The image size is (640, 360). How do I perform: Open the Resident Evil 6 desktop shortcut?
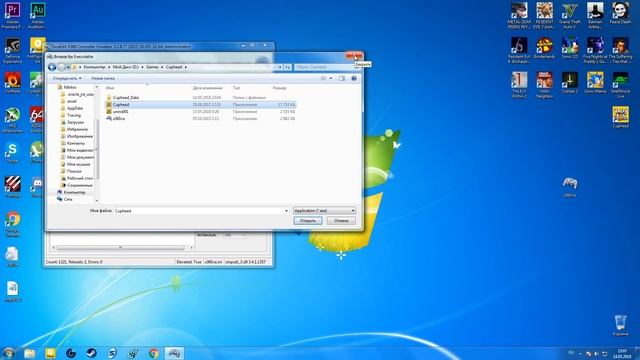[x=519, y=50]
